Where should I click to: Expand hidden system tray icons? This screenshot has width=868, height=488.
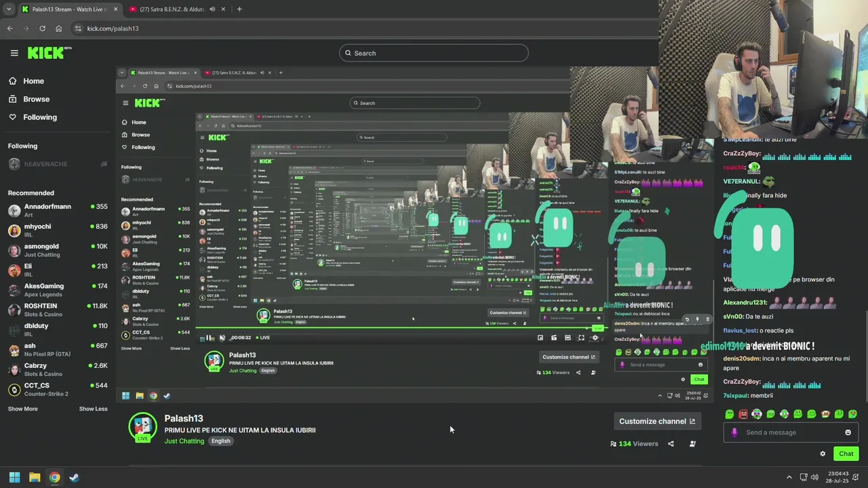point(789,477)
